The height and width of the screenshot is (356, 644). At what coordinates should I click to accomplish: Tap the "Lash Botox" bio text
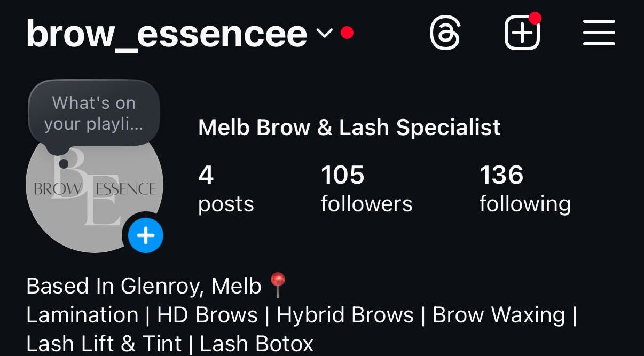(x=256, y=343)
